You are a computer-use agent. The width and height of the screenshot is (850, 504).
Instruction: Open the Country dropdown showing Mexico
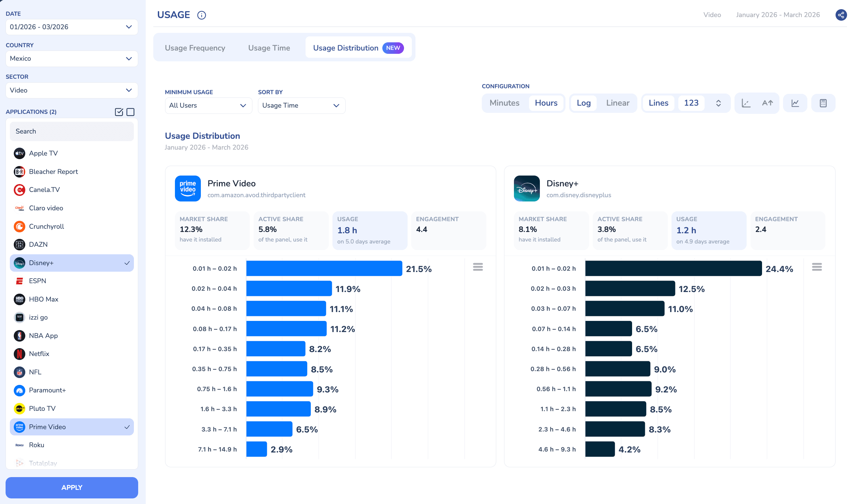point(72,58)
